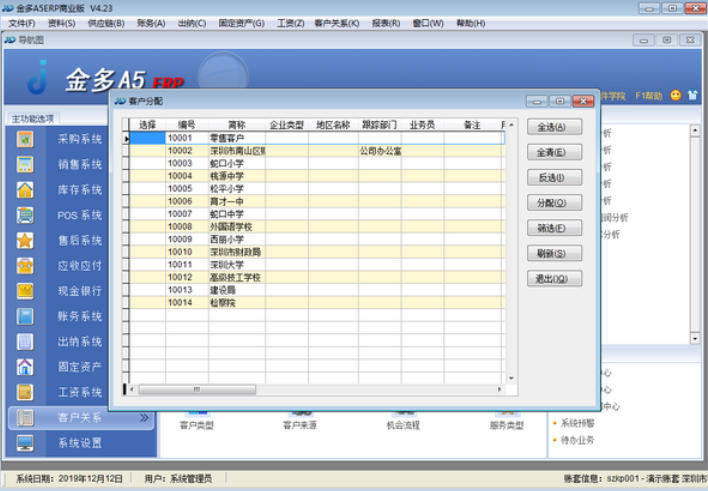Select the 现金银行 icon
Image resolution: width=708 pixels, height=491 pixels.
tap(25, 291)
